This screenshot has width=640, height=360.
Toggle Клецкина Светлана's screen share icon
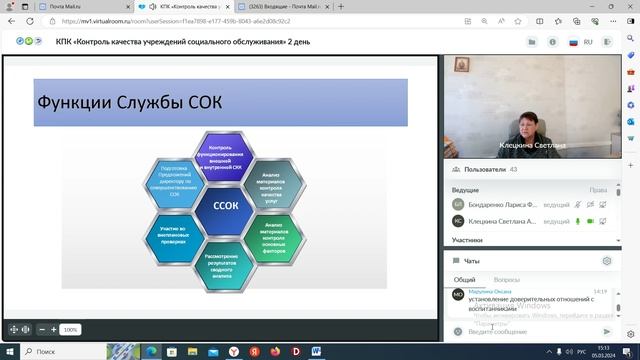click(x=603, y=221)
